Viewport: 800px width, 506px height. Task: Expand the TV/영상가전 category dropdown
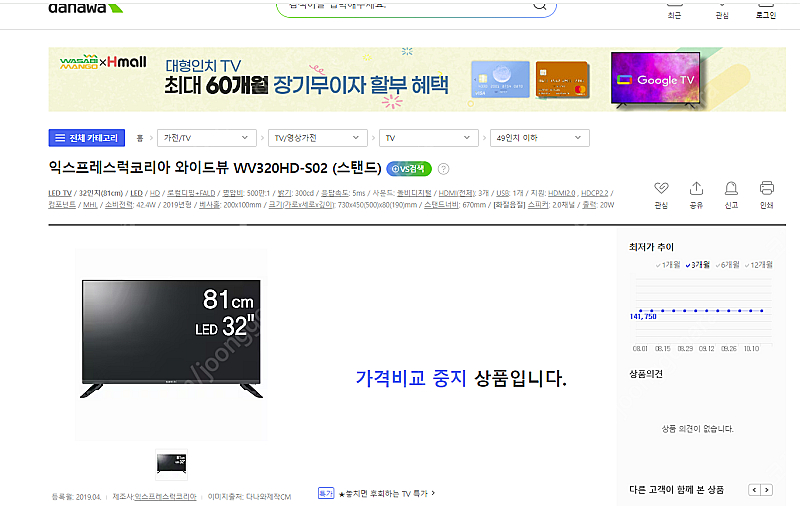[x=317, y=138]
